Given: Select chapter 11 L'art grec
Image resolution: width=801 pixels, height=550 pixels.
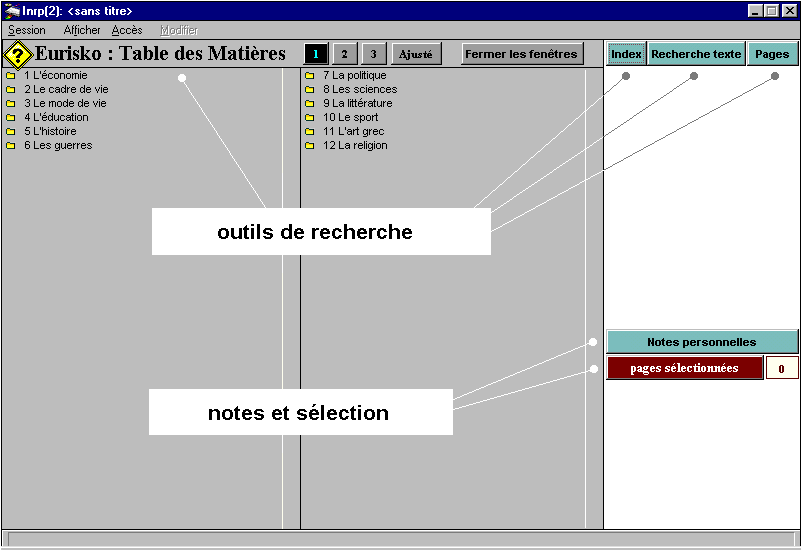Looking at the screenshot, I should (x=354, y=131).
